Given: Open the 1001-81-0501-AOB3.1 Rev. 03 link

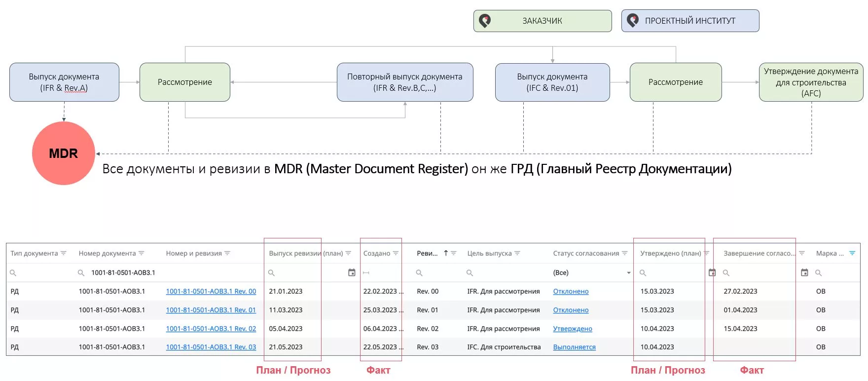Looking at the screenshot, I should 211,347.
